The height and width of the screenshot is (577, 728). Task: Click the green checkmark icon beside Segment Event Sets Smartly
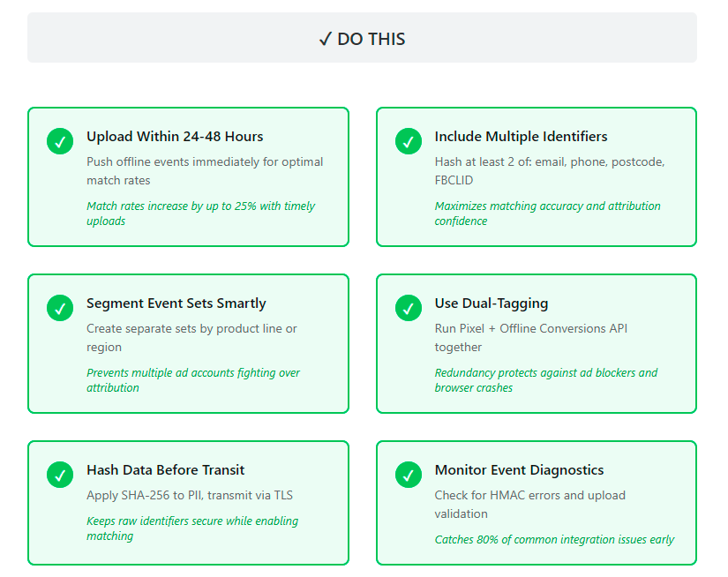click(x=60, y=308)
